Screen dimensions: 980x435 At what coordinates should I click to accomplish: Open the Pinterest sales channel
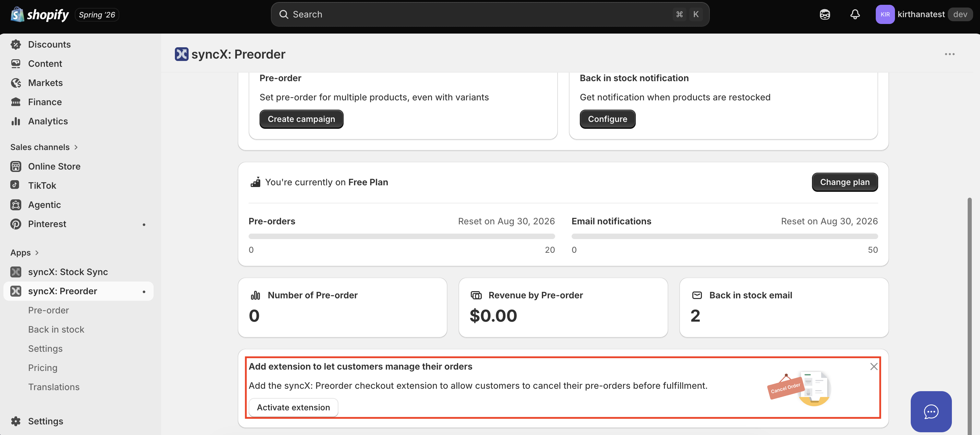tap(47, 224)
